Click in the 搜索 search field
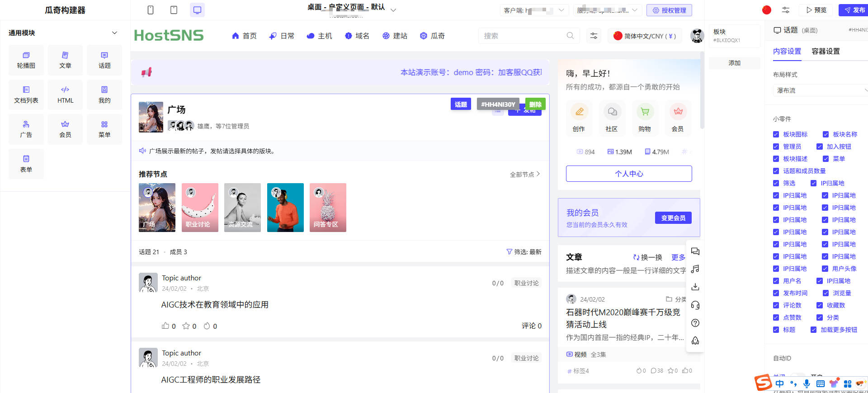Image resolution: width=868 pixels, height=393 pixels. (522, 36)
